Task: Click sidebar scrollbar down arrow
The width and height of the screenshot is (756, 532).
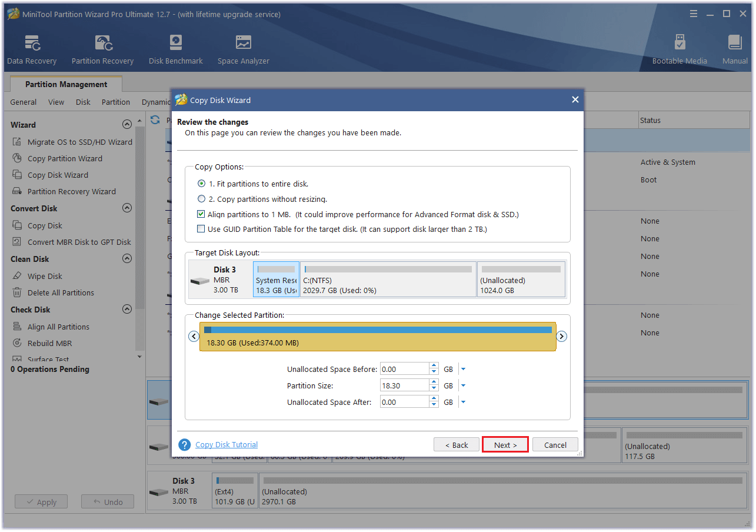Action: (x=139, y=357)
